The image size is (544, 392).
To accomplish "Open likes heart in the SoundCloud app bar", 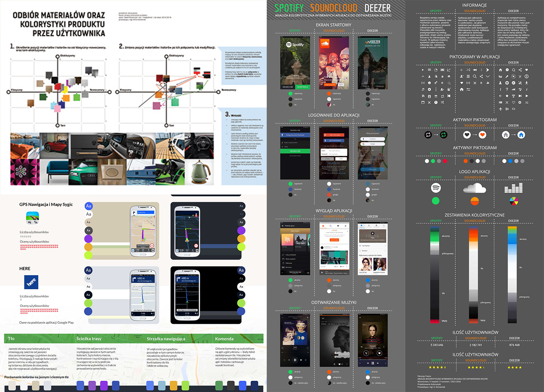I will (x=338, y=226).
